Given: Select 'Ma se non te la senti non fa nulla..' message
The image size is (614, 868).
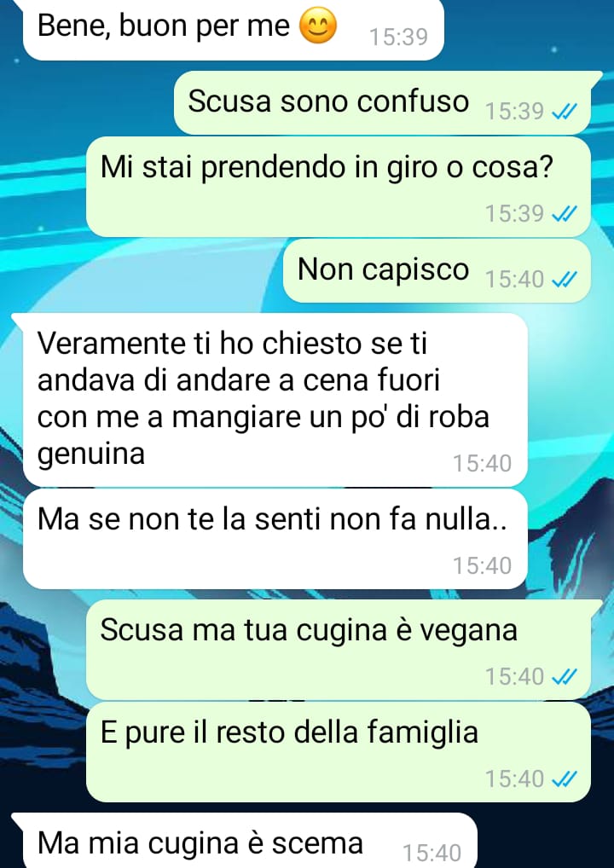Looking at the screenshot, I should [x=275, y=539].
